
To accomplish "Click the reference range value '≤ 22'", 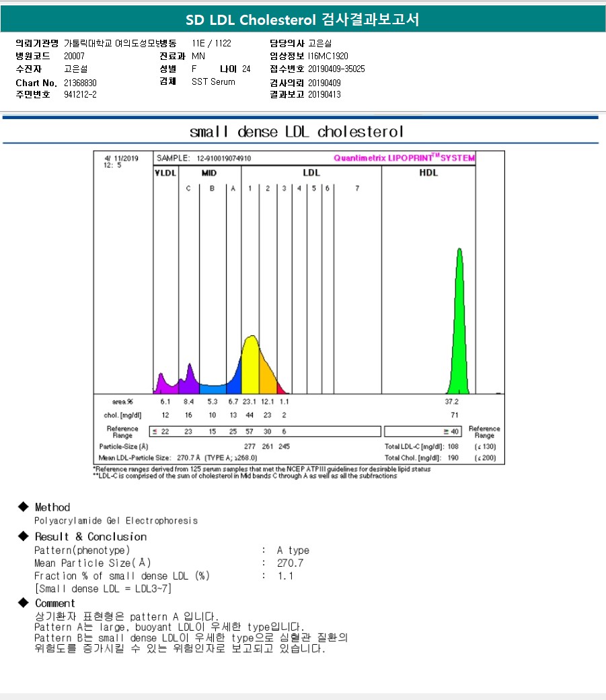I will coord(161,431).
